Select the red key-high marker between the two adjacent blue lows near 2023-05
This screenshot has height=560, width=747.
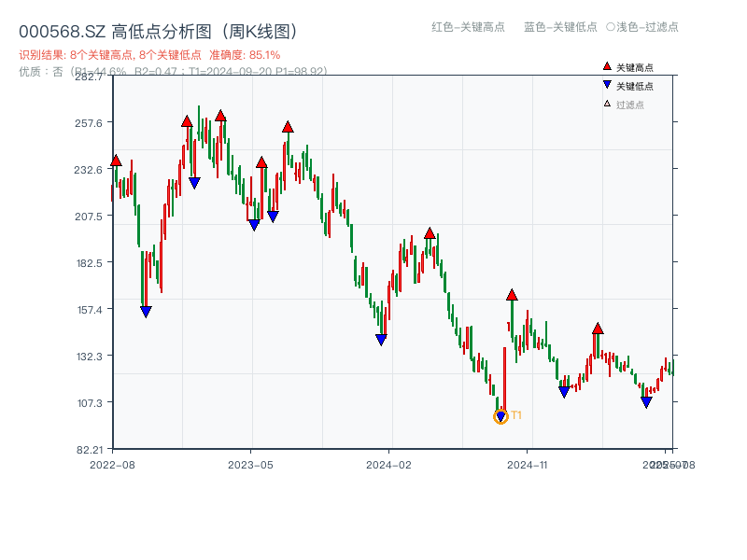coord(261,162)
